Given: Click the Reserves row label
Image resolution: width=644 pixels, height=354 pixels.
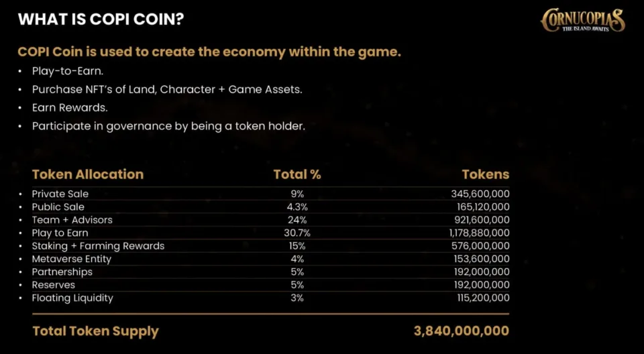Looking at the screenshot, I should click(54, 285).
